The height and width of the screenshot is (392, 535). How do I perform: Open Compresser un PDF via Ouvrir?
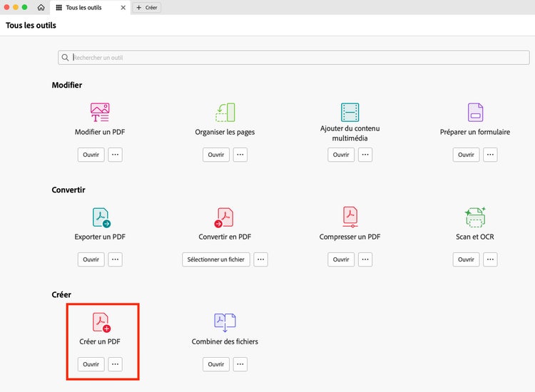coord(341,259)
